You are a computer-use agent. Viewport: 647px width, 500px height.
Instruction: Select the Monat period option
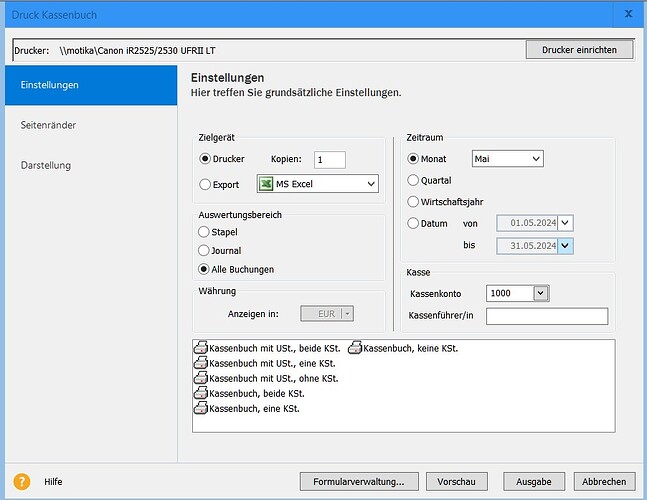point(413,158)
